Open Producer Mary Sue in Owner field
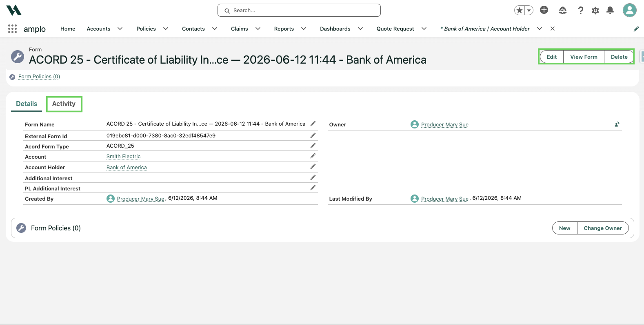The width and height of the screenshot is (644, 325). (445, 125)
